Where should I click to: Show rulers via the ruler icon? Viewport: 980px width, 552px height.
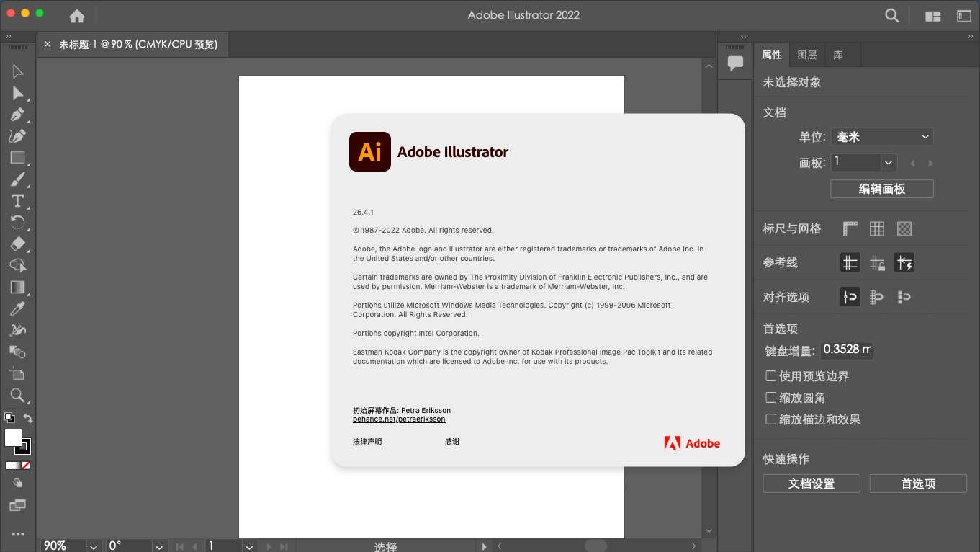[x=850, y=228]
